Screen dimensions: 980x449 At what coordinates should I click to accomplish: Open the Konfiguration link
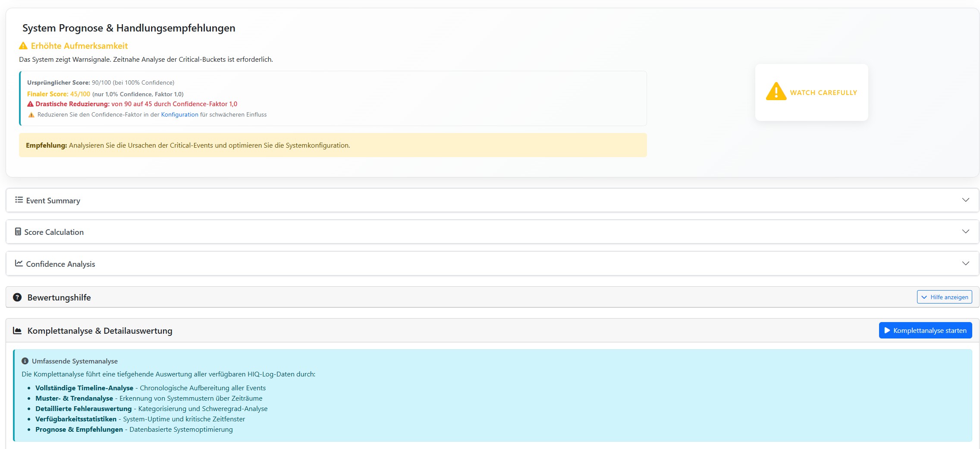click(179, 115)
